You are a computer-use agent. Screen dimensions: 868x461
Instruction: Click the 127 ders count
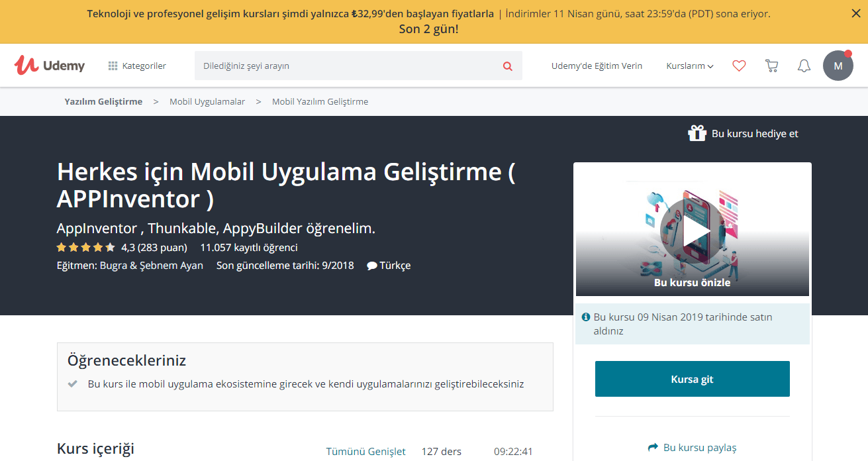(442, 452)
